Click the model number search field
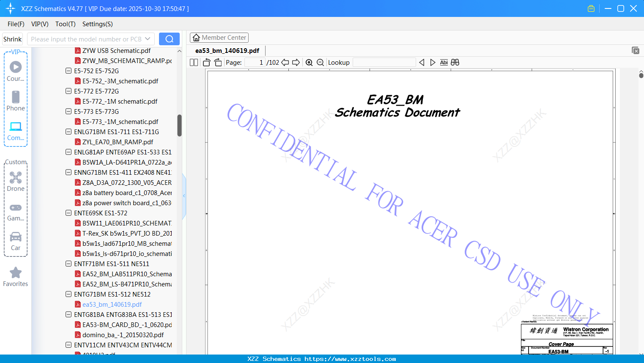This screenshot has height=363, width=644. [86, 39]
